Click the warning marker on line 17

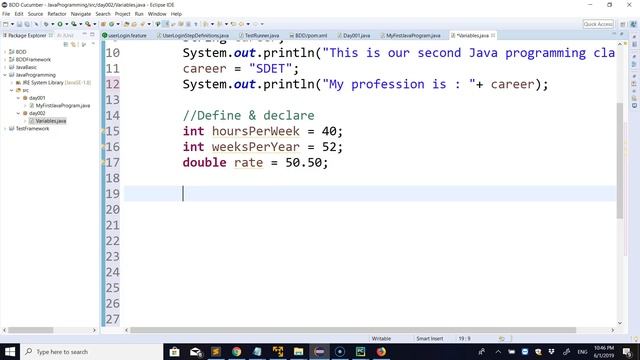point(103,162)
